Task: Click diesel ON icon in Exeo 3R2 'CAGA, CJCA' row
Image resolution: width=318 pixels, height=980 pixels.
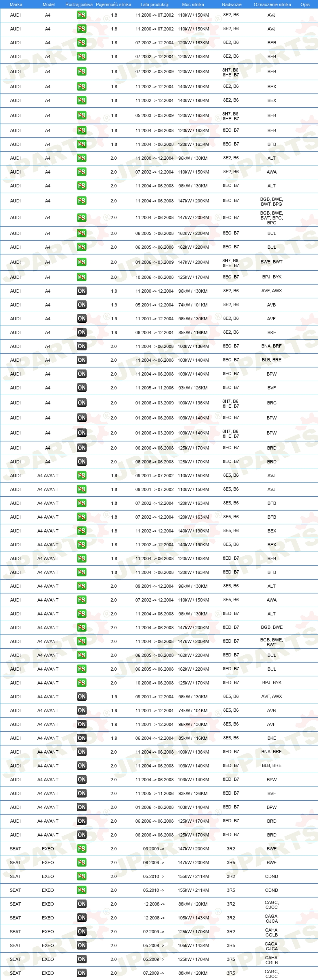Action: click(82, 918)
